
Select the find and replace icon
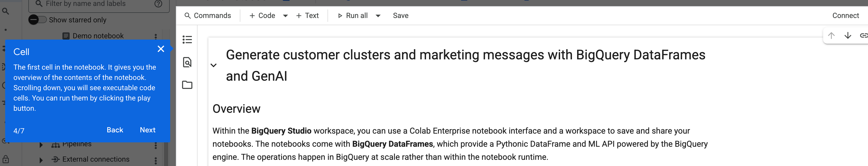pos(187,62)
